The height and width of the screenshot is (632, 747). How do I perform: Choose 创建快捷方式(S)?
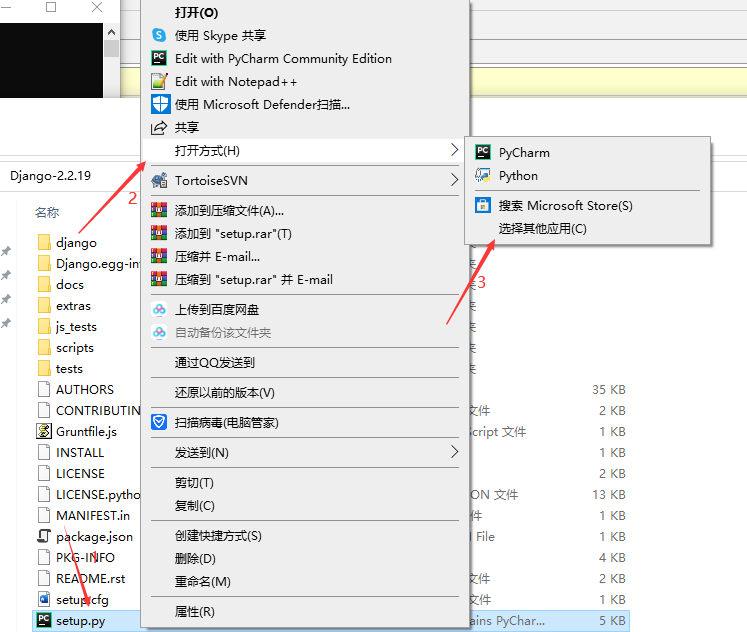[x=218, y=535]
